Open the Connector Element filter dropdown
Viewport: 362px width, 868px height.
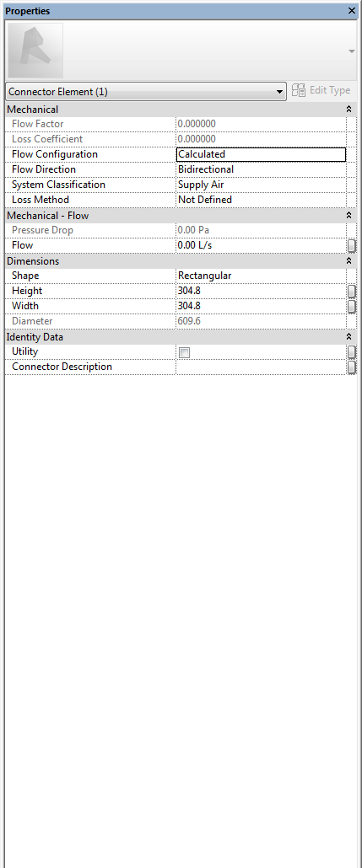click(x=146, y=91)
